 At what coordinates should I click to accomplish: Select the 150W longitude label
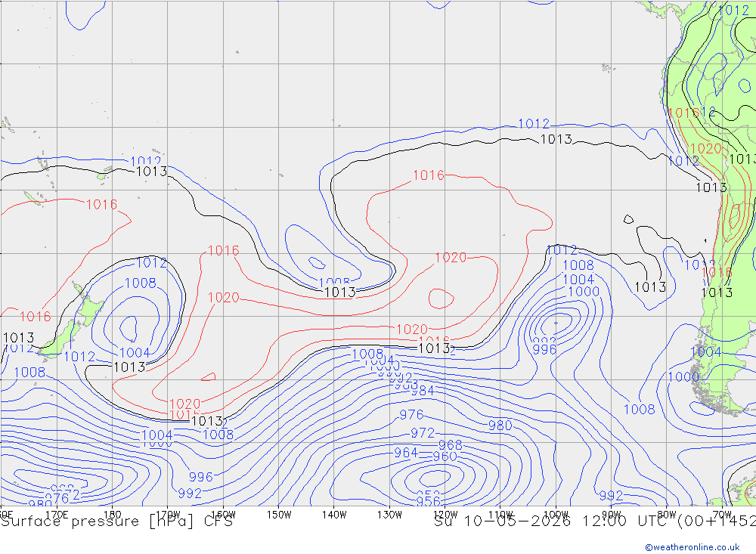[x=279, y=515]
